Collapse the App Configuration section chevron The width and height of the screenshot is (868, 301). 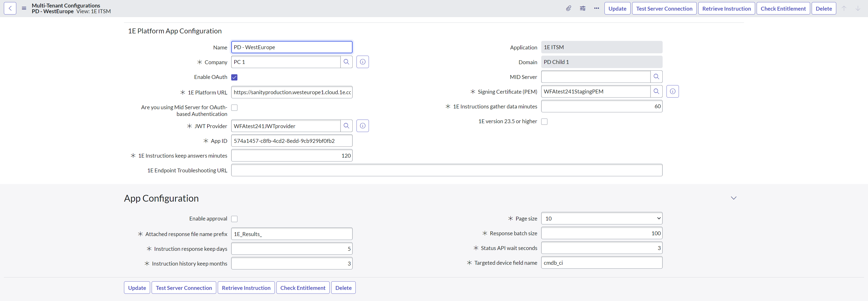[734, 198]
